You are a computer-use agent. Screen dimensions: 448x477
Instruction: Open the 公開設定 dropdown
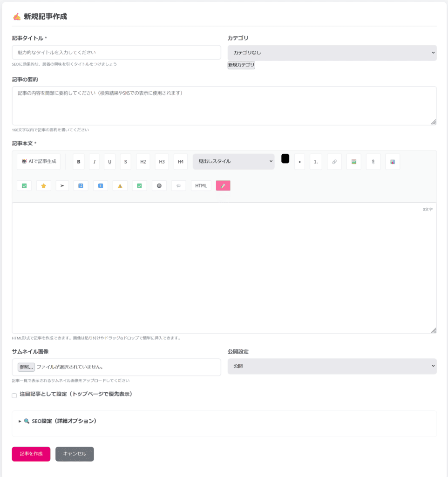(x=332, y=366)
